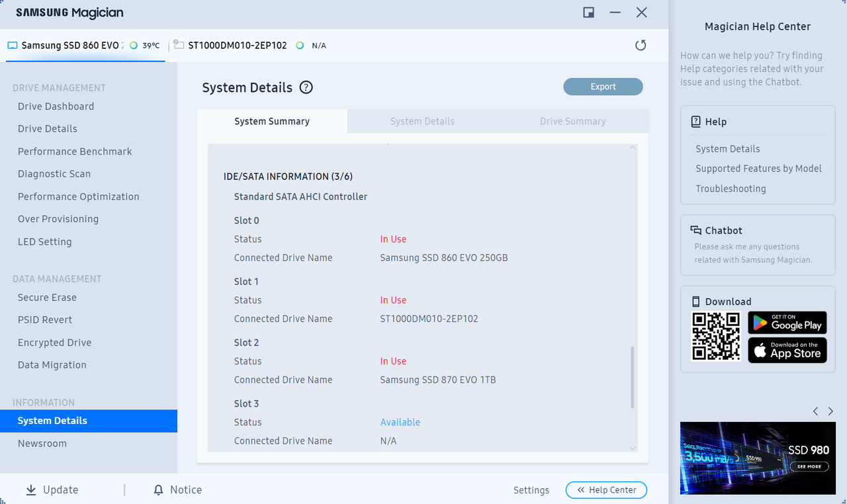Screen dimensions: 847x504
Task: Switch to the System Details tab
Action: [422, 121]
